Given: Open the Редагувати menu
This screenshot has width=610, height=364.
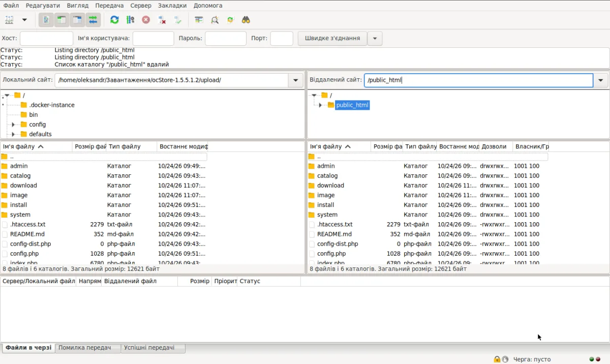Looking at the screenshot, I should [43, 6].
